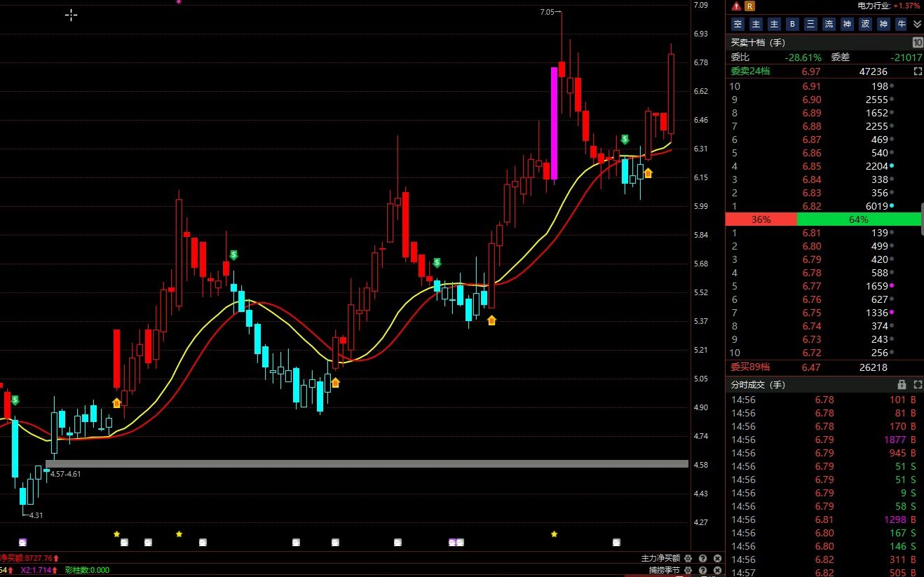
Task: Expand the 委卖24档 full-screen icon
Action: coord(918,72)
